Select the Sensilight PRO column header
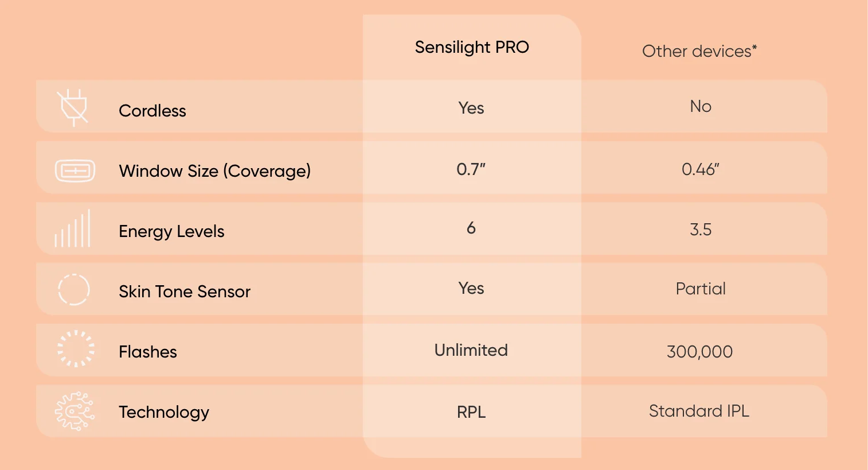The height and width of the screenshot is (470, 868). [472, 47]
